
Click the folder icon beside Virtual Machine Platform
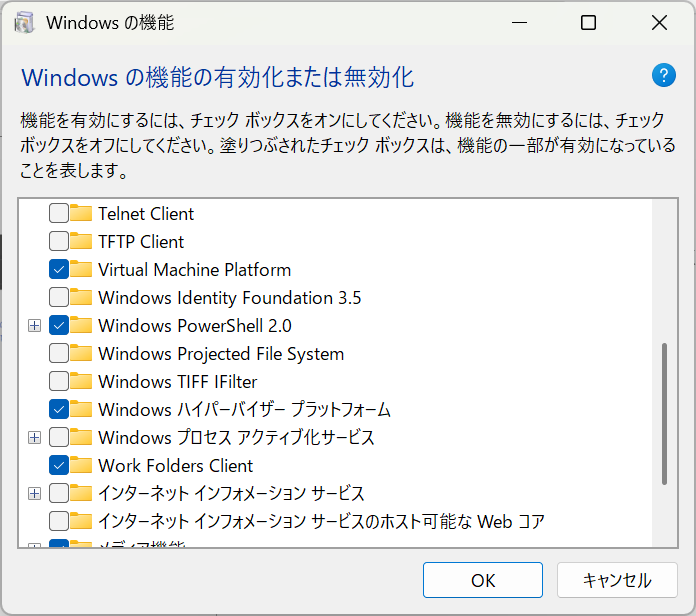point(81,269)
